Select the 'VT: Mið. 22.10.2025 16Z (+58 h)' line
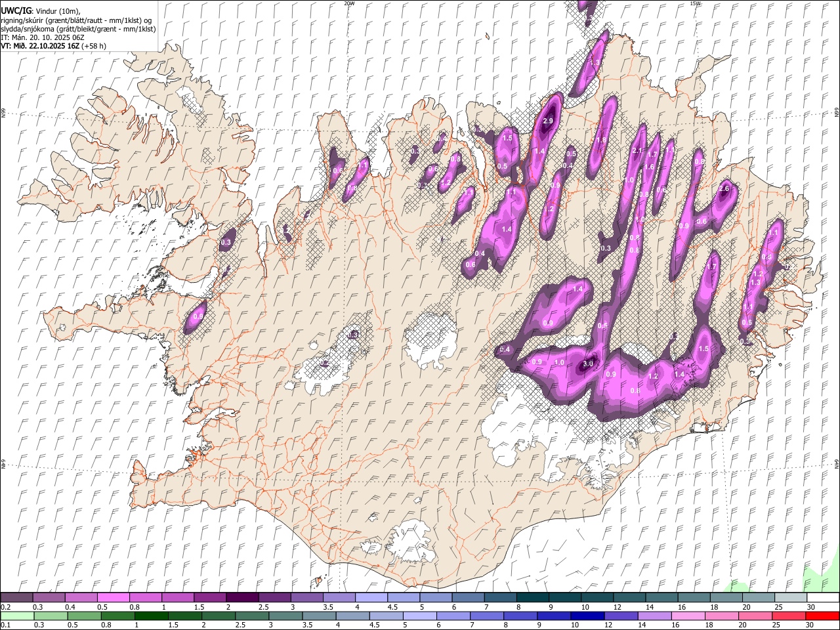Screen dimensions: 840x630 click(54, 46)
